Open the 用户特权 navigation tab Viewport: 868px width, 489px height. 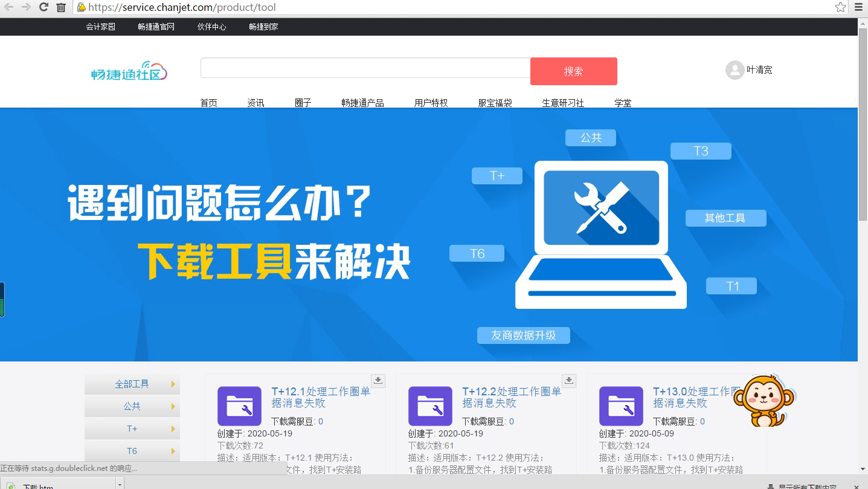click(431, 103)
